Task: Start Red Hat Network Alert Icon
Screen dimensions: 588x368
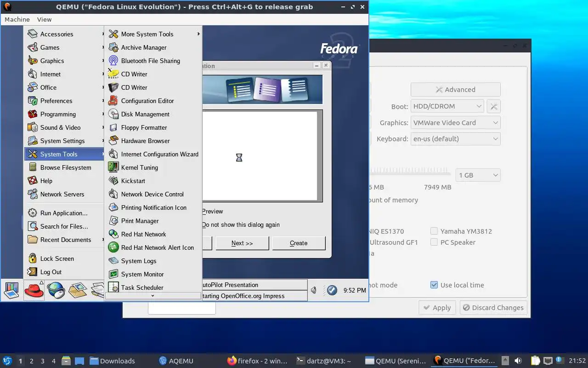Action: [x=153, y=247]
